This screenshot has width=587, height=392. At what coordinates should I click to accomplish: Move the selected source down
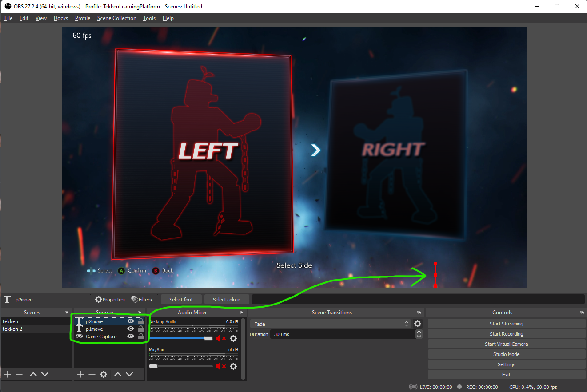click(129, 374)
